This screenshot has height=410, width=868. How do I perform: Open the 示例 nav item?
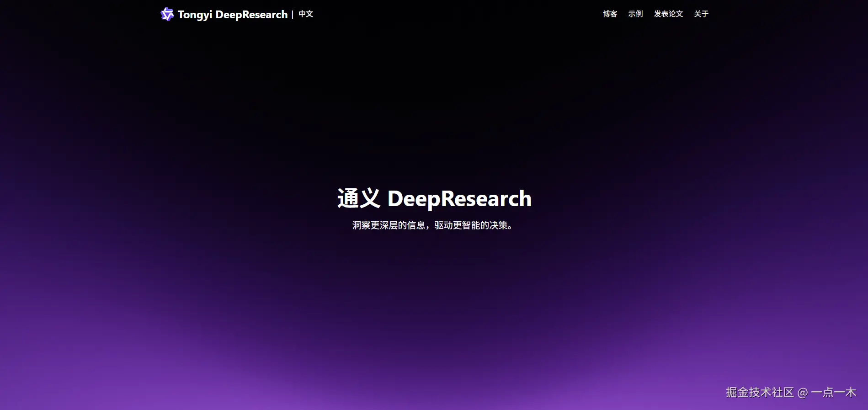coord(635,14)
